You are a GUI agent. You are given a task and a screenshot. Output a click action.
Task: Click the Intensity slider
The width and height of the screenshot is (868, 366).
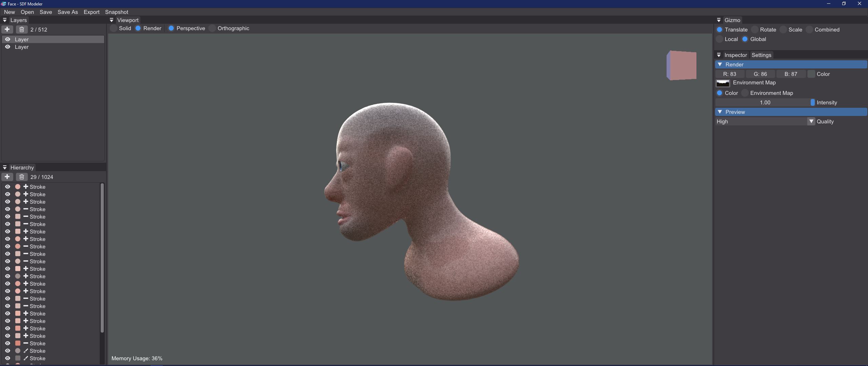(x=765, y=103)
